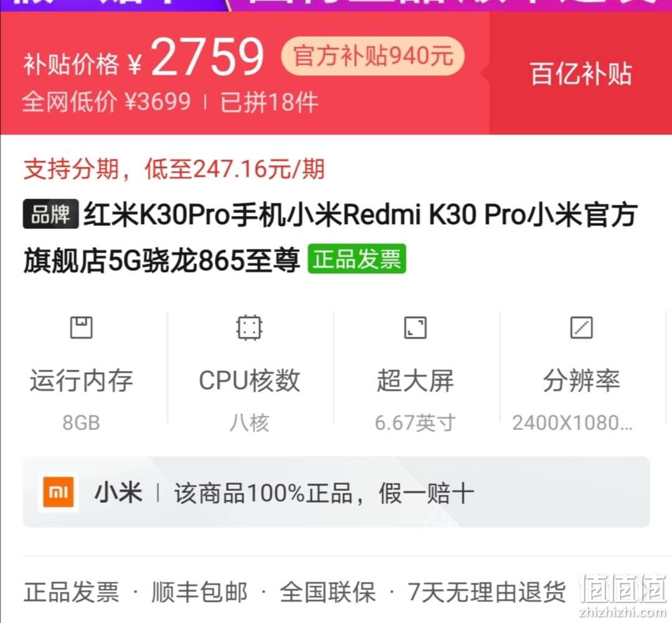The image size is (672, 623).
Task: Open the 红米K30Pro product title
Action: point(330,237)
